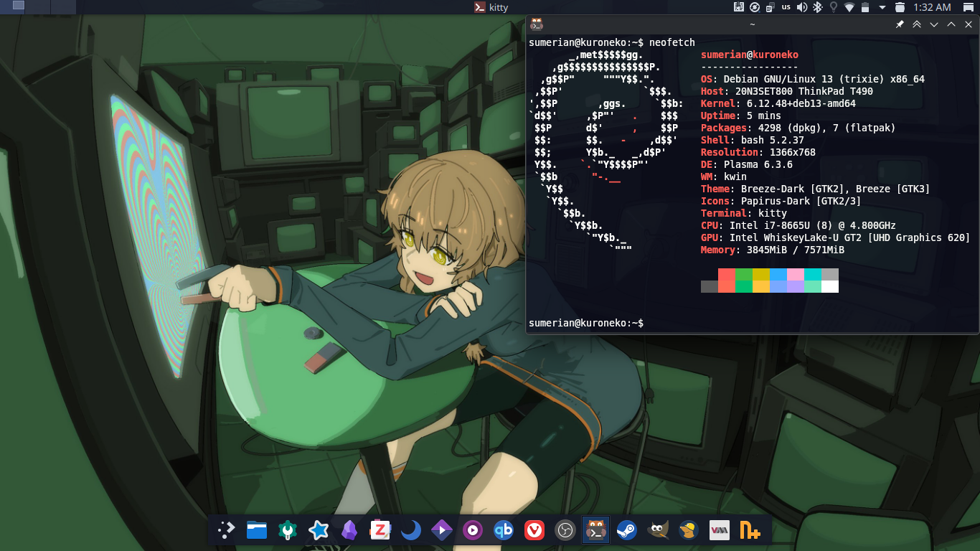Click the Host: ThinkPad T490 line

click(x=787, y=92)
